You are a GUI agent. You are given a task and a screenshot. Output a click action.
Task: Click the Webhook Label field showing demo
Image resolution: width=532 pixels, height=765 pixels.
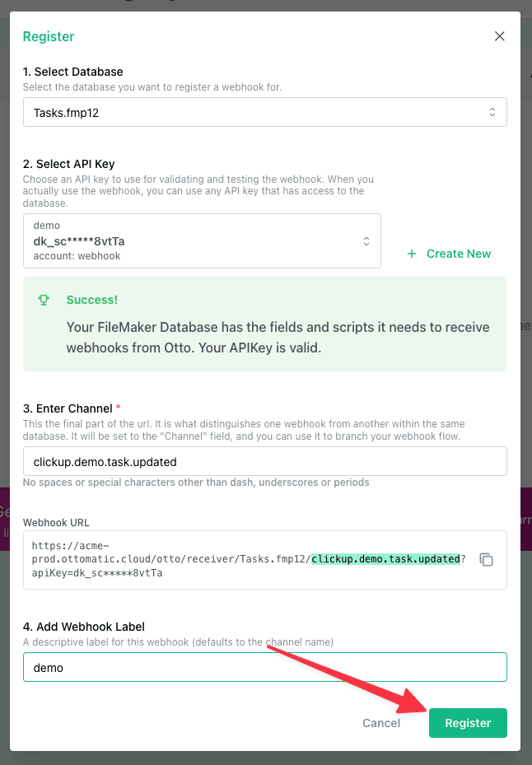(x=264, y=666)
